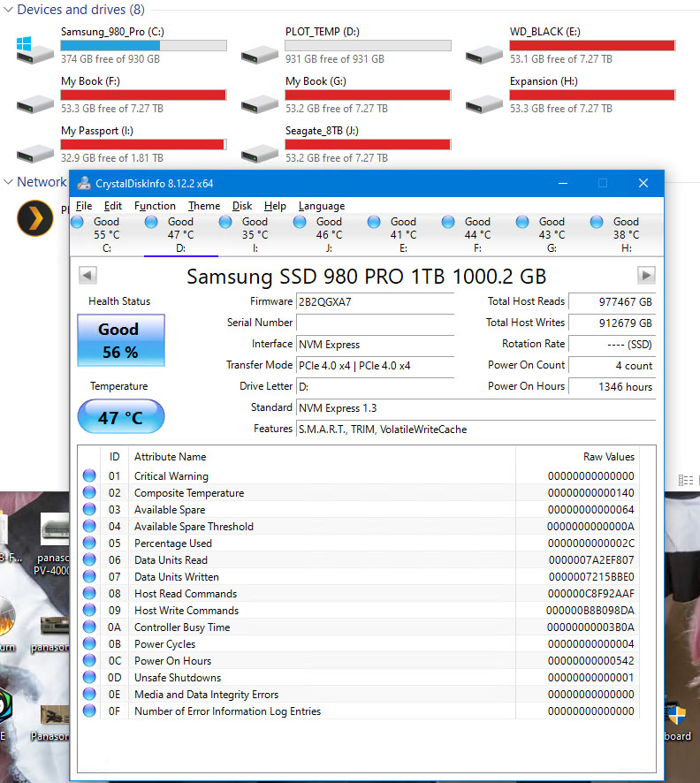Click the Plex icon under Network
Screen dimensions: 700x783
(35, 217)
